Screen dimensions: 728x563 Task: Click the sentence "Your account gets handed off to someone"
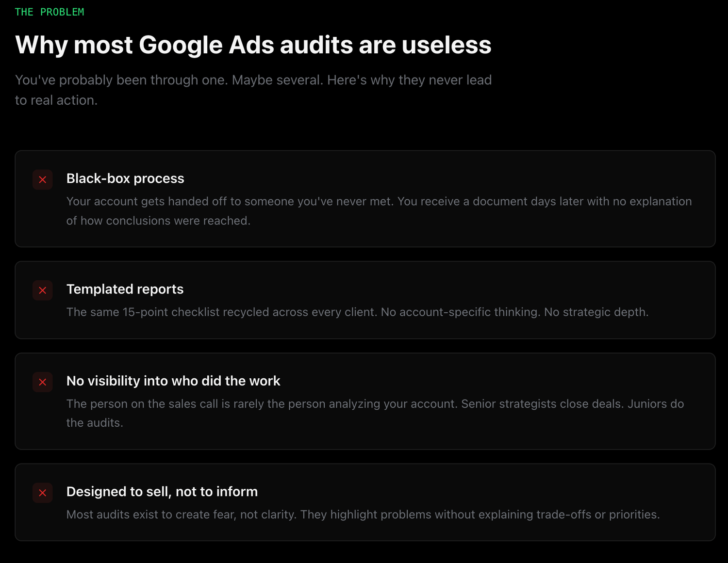pos(230,201)
